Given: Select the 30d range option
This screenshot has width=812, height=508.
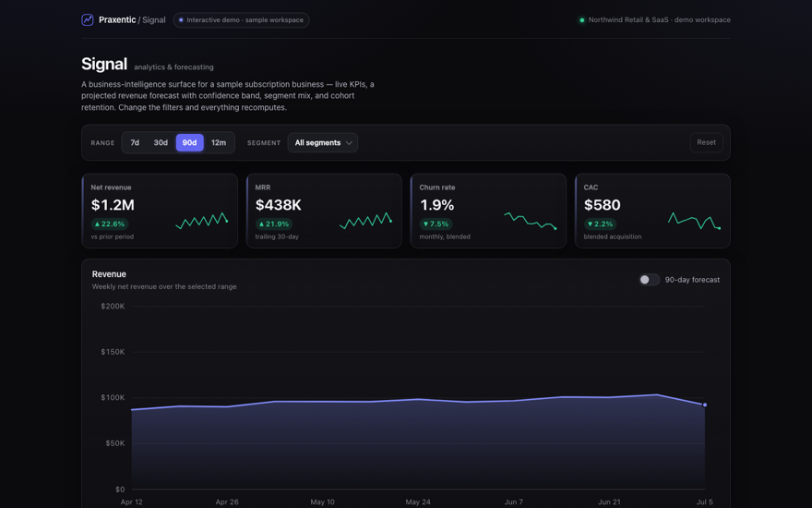Looking at the screenshot, I should pos(161,142).
